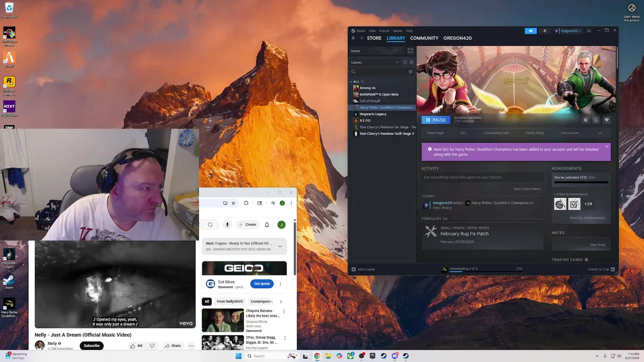Click the YouTube Create button
This screenshot has width=644, height=362.
click(248, 225)
